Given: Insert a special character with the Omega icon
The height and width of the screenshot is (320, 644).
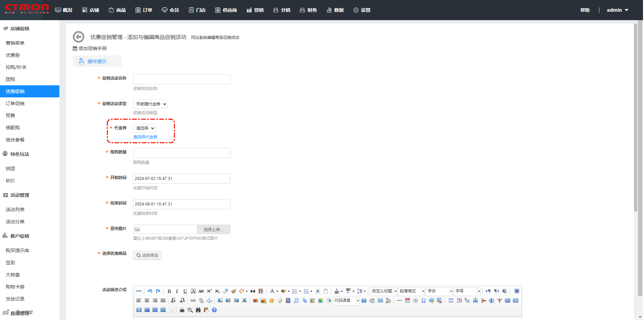Looking at the screenshot, I should (x=424, y=301).
